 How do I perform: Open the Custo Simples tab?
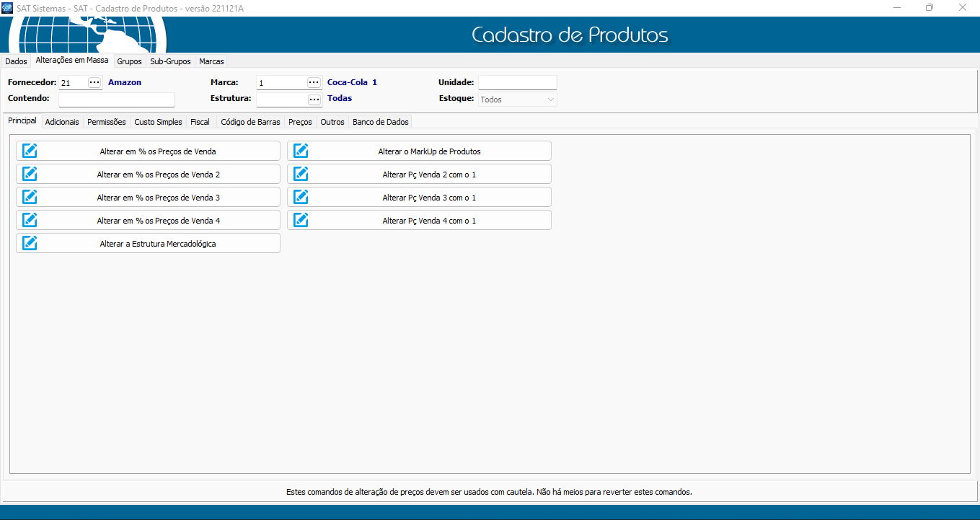click(x=158, y=122)
